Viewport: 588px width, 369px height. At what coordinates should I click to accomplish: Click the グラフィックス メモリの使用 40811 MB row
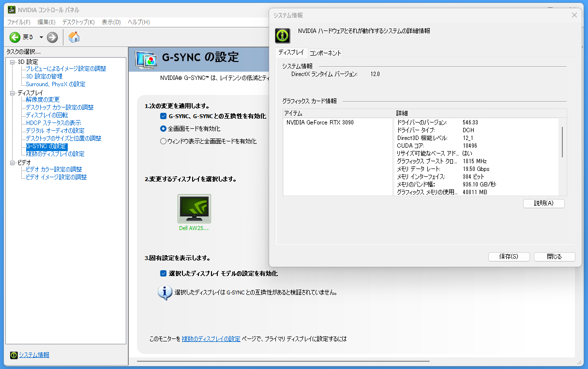tap(477, 192)
